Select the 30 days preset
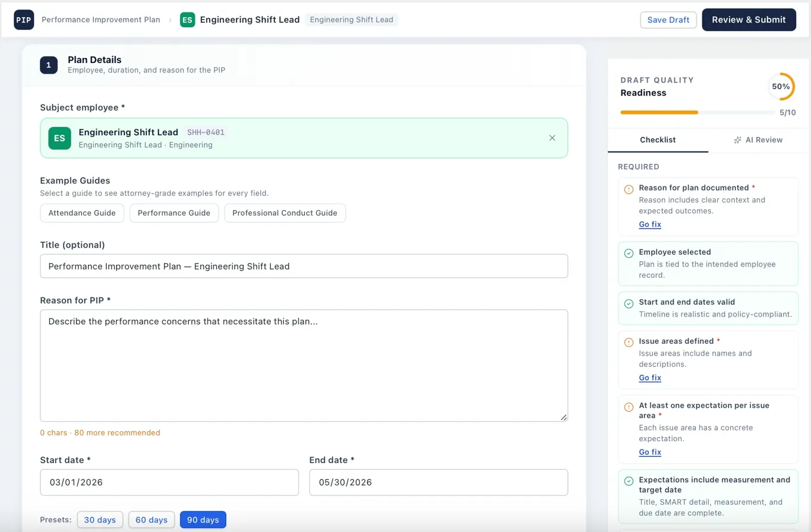Image resolution: width=811 pixels, height=532 pixels. tap(100, 519)
